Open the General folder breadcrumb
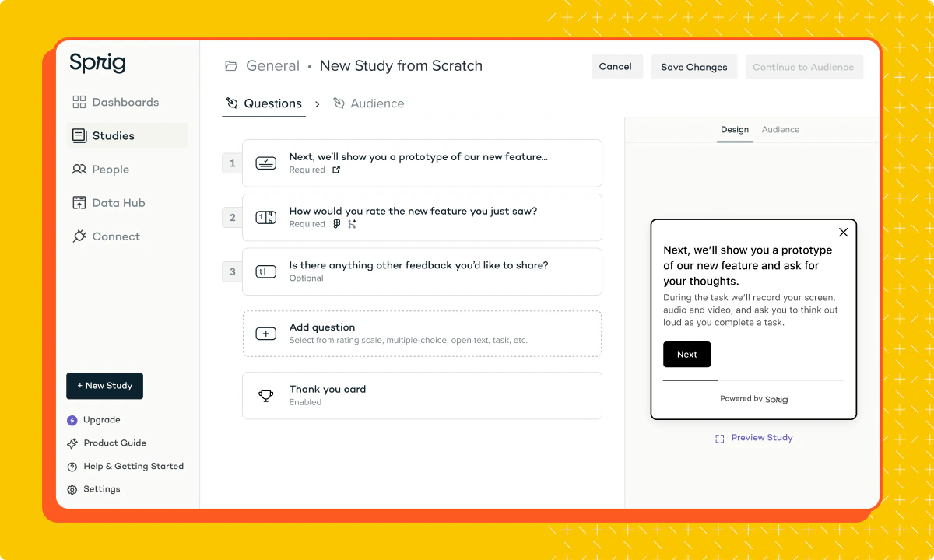 272,66
